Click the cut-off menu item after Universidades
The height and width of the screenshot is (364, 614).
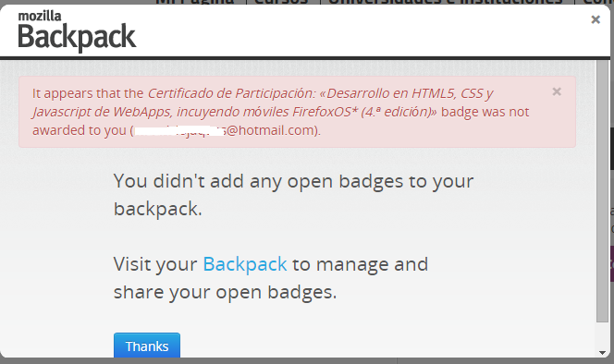tap(597, 2)
